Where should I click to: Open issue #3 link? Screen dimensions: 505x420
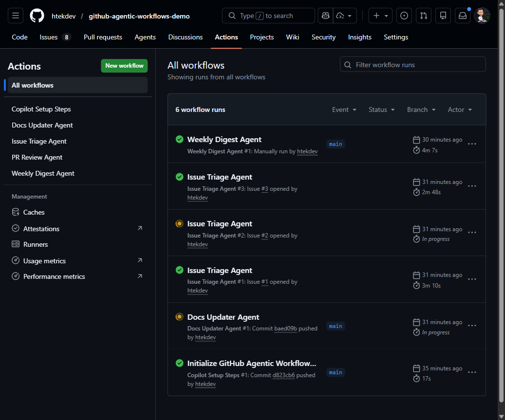tap(264, 189)
